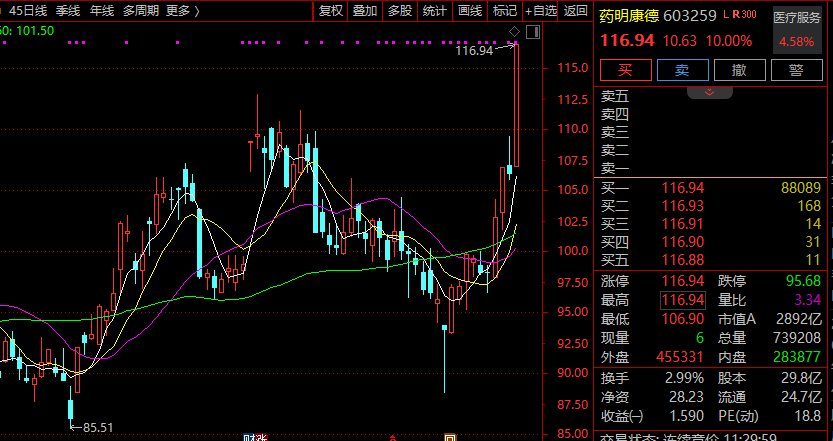Viewport: 833px width, 441px height.
Task: Click 买二 price 116.93
Action: pos(683,206)
